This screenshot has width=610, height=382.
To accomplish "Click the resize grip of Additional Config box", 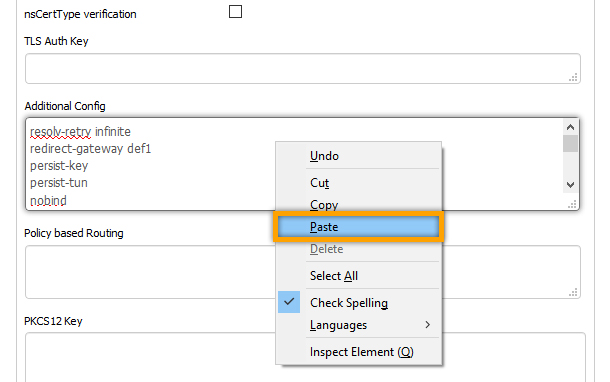I will 572,204.
